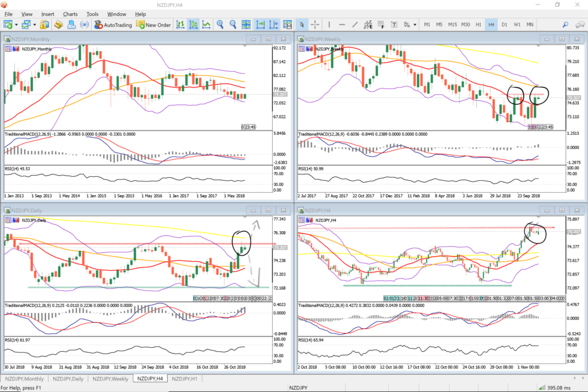Open the Charts menu
Viewport: 588px width, 392px height.
coord(70,14)
